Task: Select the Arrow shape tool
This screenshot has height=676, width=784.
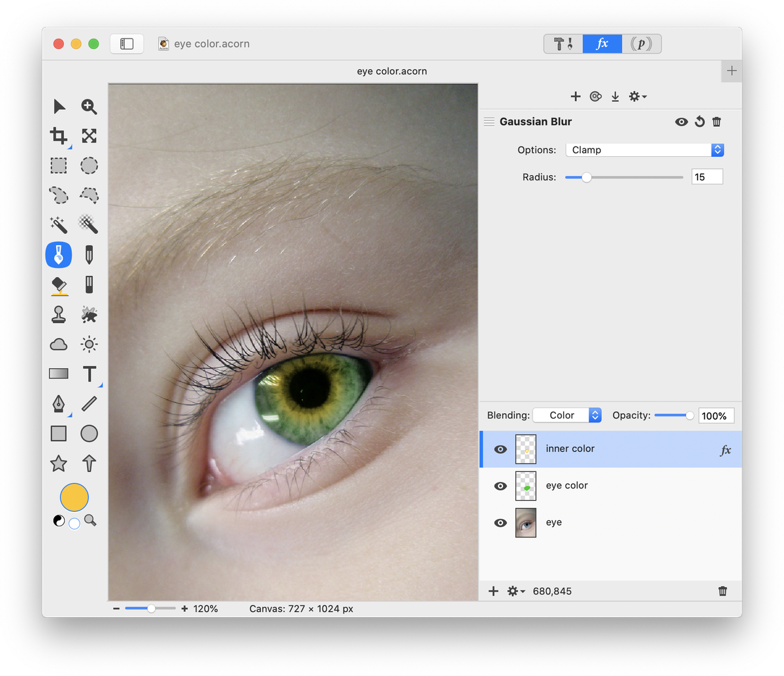Action: tap(89, 464)
